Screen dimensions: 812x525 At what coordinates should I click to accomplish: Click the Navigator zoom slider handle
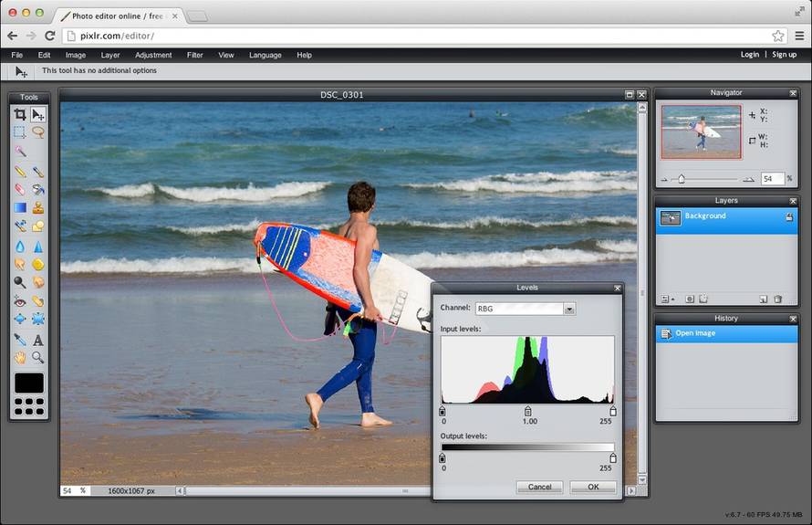(681, 179)
